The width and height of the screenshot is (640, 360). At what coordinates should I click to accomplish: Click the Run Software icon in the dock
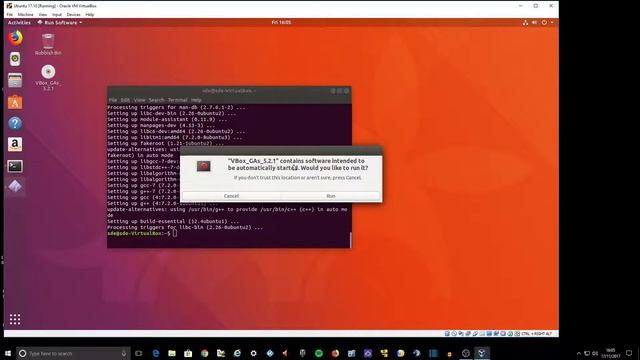15,187
